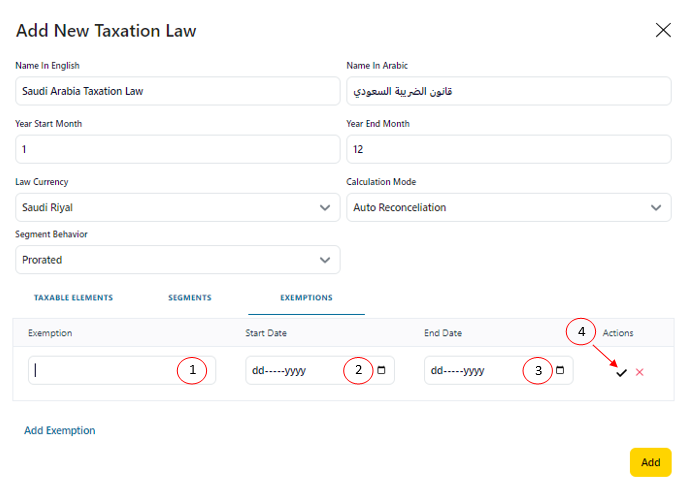The height and width of the screenshot is (480, 693).
Task: Open Start Date calendar picker icon
Action: (381, 370)
